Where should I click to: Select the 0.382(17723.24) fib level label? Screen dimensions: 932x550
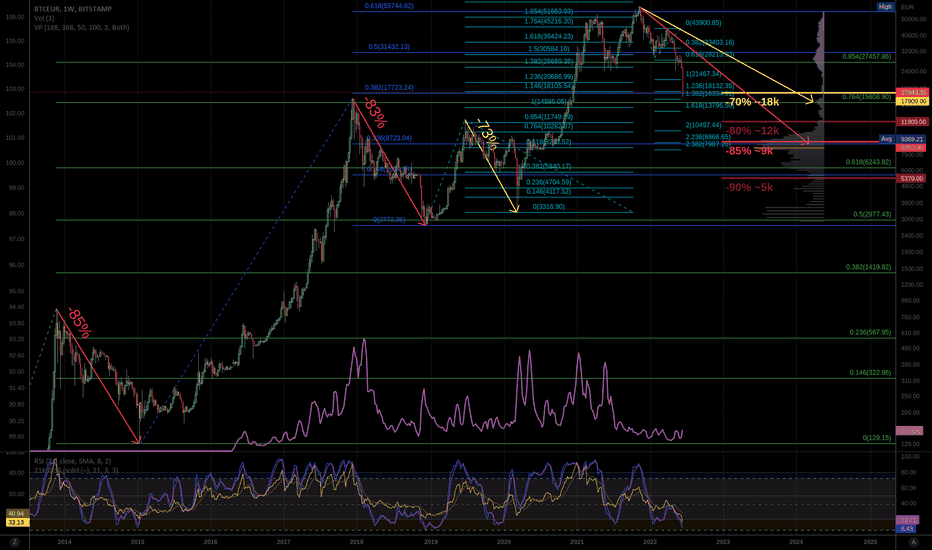pos(389,87)
